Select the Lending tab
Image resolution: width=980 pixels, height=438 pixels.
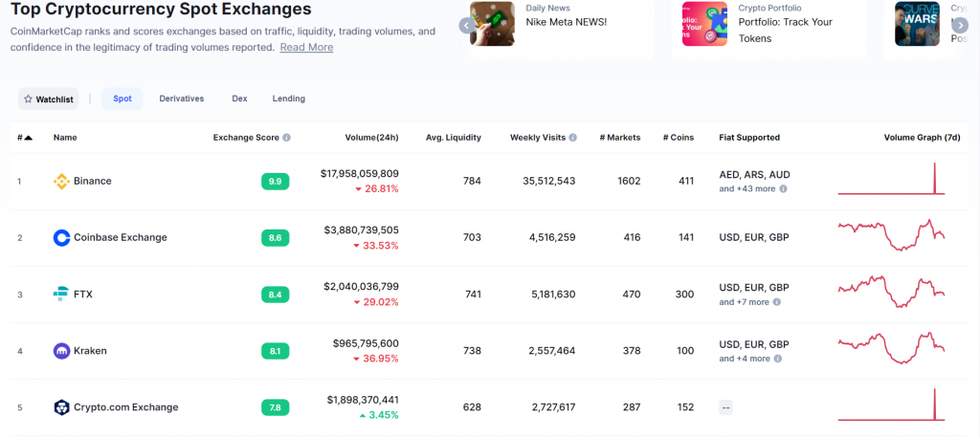(x=289, y=99)
